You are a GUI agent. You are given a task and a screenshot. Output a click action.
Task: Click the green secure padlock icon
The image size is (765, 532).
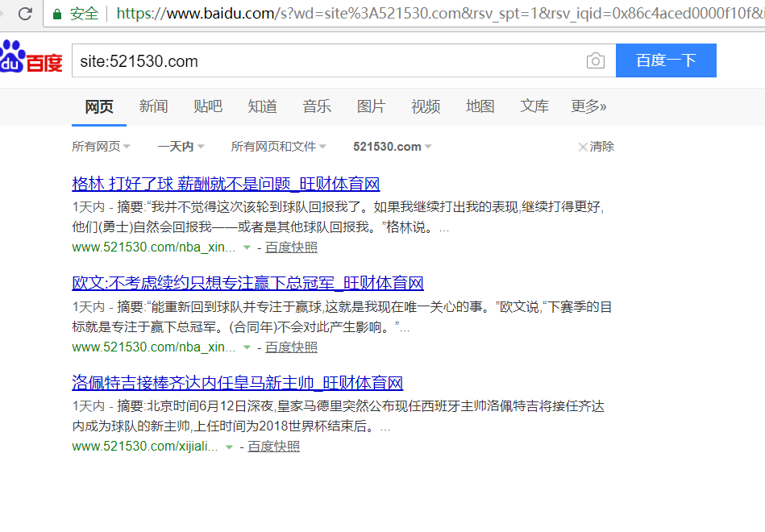pos(56,14)
